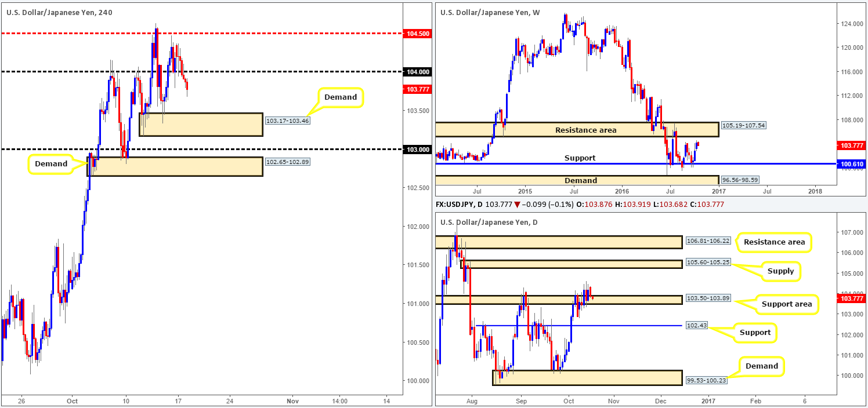The height and width of the screenshot is (408, 868).
Task: Click the weekly Demand zone label
Action: tap(581, 181)
